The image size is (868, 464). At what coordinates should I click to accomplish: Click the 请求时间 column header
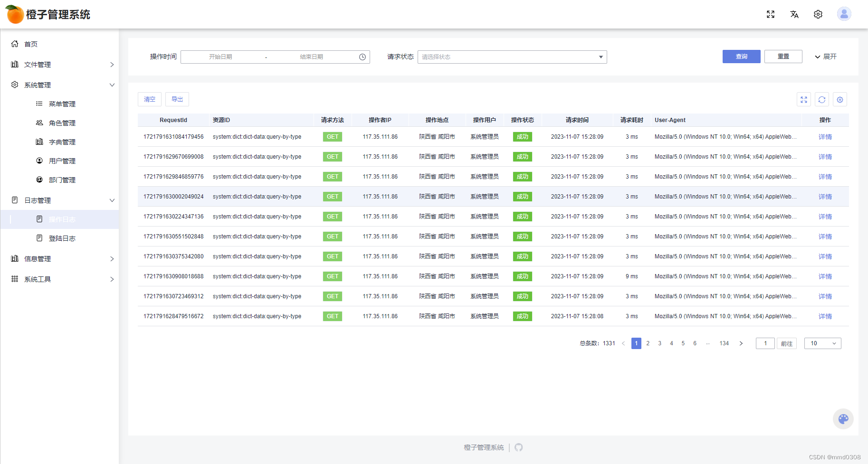[577, 120]
